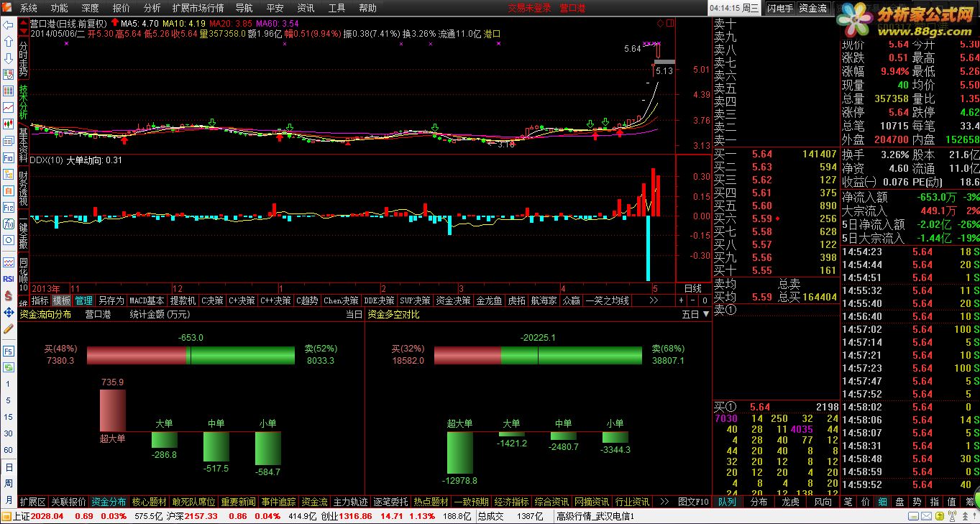Click the 5.13 price marker on chart

point(664,70)
